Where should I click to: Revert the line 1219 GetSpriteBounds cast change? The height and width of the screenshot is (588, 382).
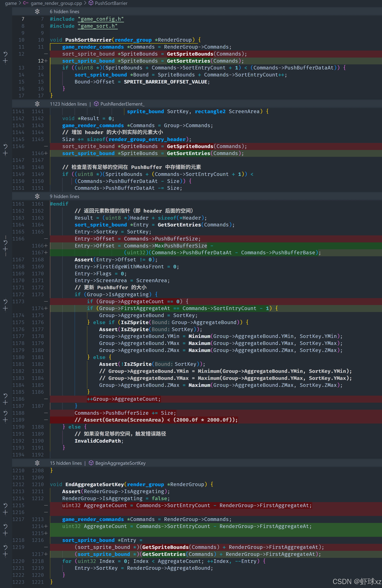point(5,547)
